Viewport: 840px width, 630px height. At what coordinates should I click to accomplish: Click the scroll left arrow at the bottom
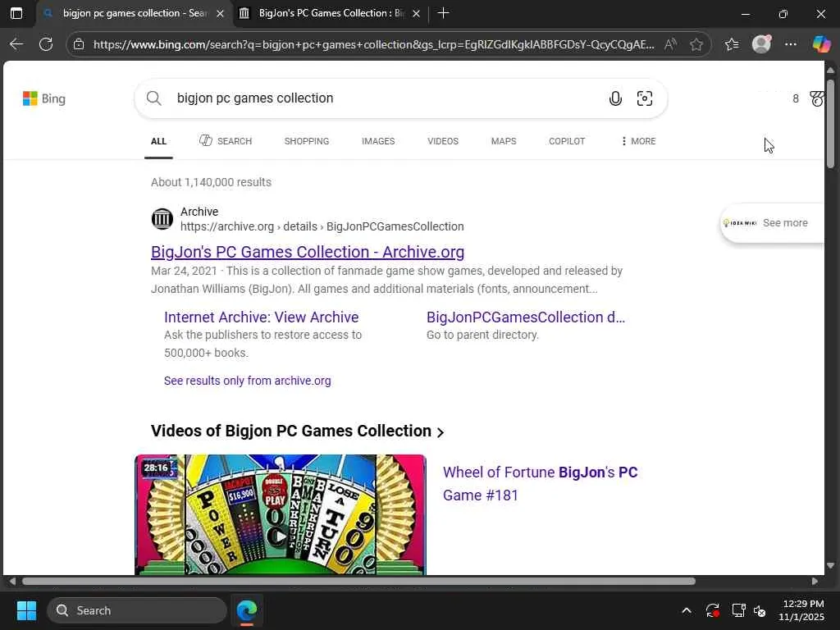(11, 582)
